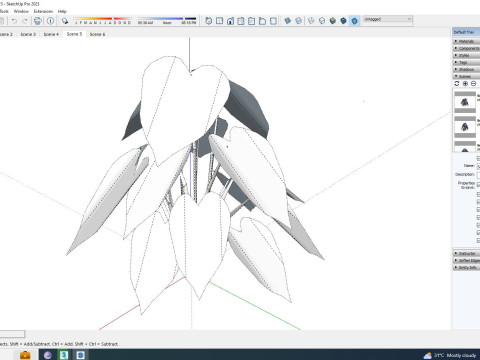Open the Extensions menu
Viewport: 480px width, 360px height.
[x=43, y=11]
